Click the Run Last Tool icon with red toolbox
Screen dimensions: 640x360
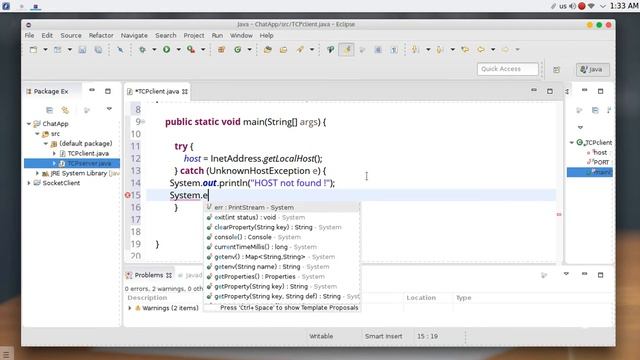[191, 49]
